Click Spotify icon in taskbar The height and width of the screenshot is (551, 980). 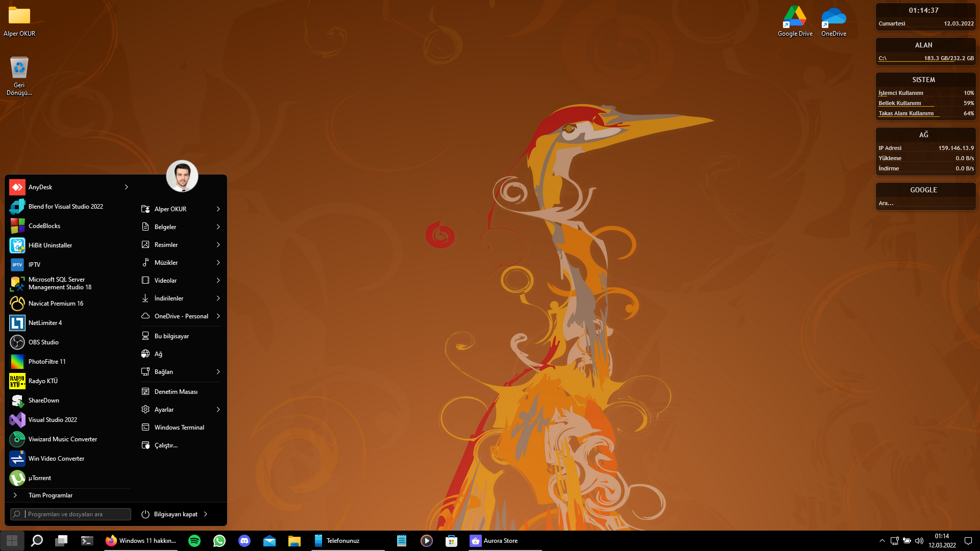194,541
